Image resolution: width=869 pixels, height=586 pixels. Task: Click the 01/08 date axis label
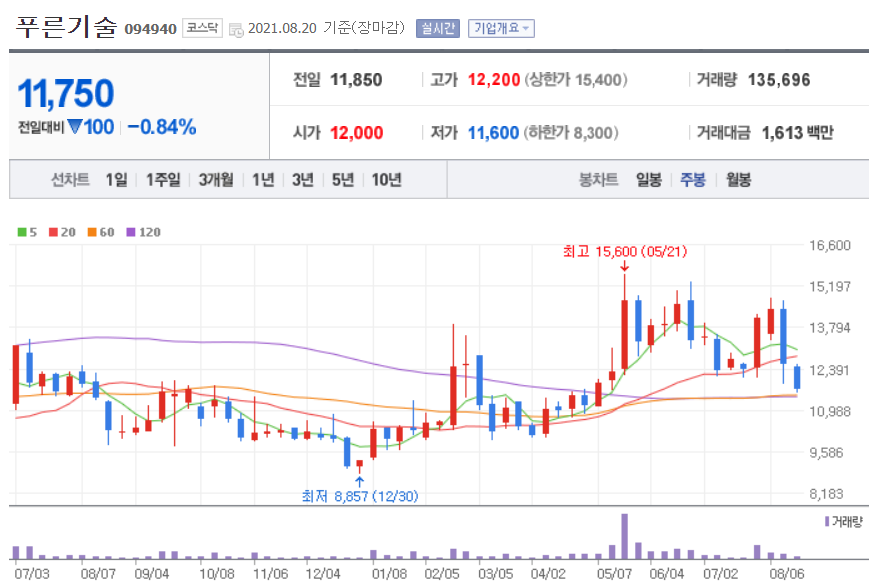pos(389,573)
